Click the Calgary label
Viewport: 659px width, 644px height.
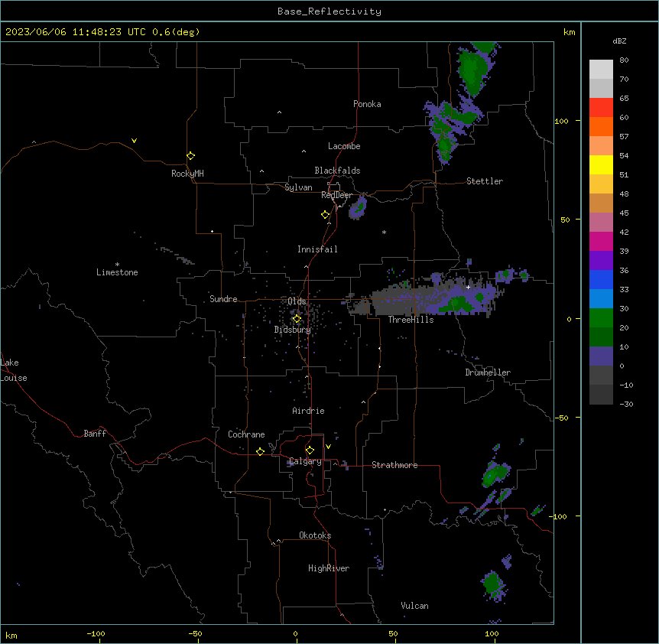(306, 461)
